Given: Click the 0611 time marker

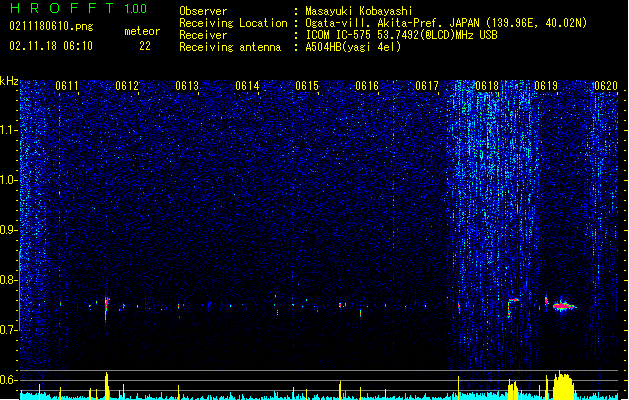Looking at the screenshot, I should coord(67,86).
